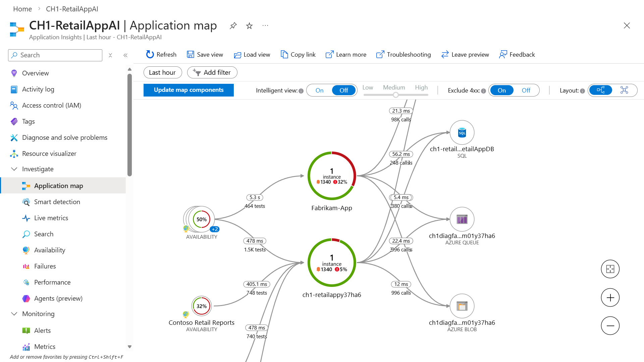Screen dimensions: 644x362
Task: Switch to the Application map entry
Action: (58, 185)
